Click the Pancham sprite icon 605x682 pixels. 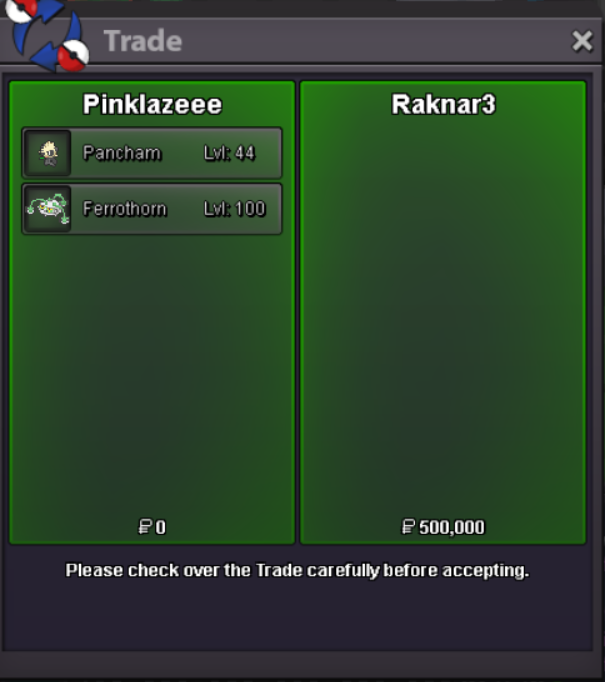48,153
